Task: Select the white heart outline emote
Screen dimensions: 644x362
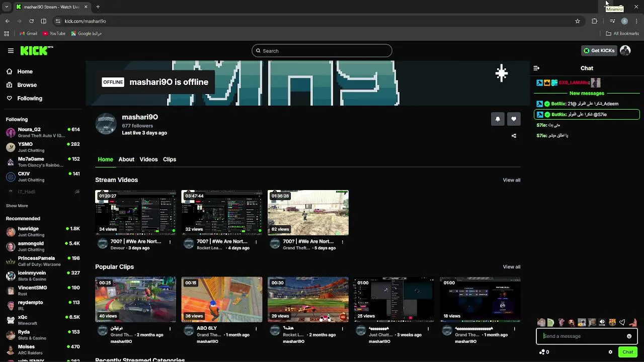Action: tap(622, 322)
